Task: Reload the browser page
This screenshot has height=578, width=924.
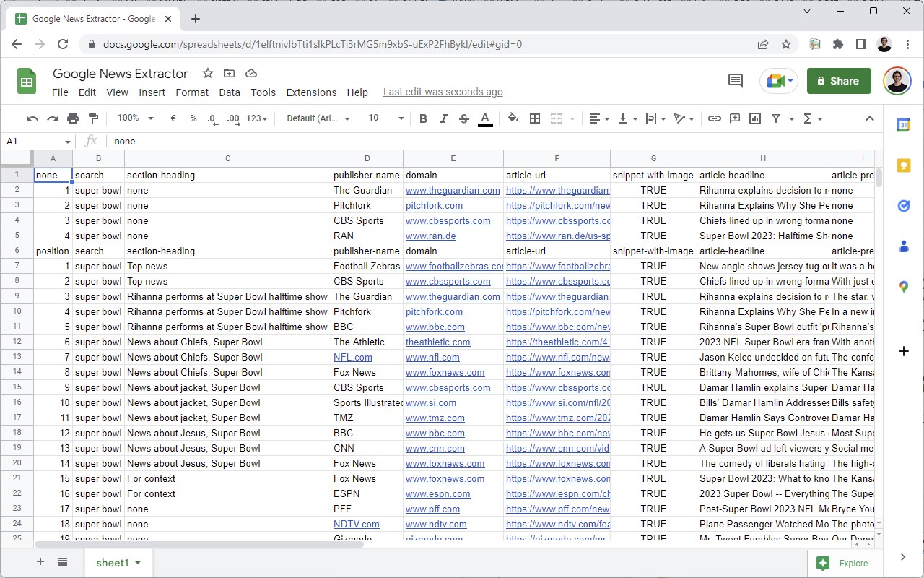Action: click(x=63, y=44)
